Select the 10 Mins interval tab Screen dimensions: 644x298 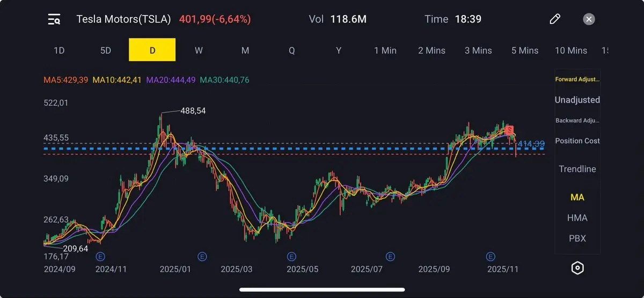pyautogui.click(x=571, y=50)
